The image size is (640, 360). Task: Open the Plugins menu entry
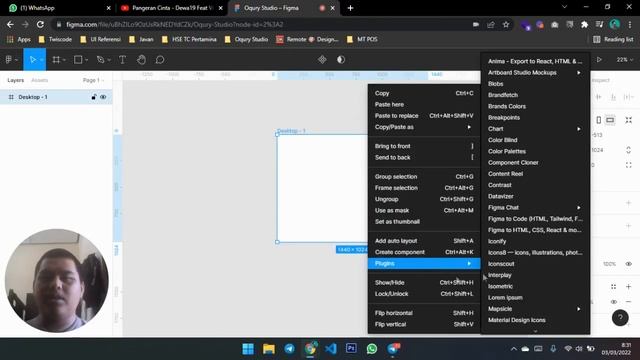tap(423, 263)
